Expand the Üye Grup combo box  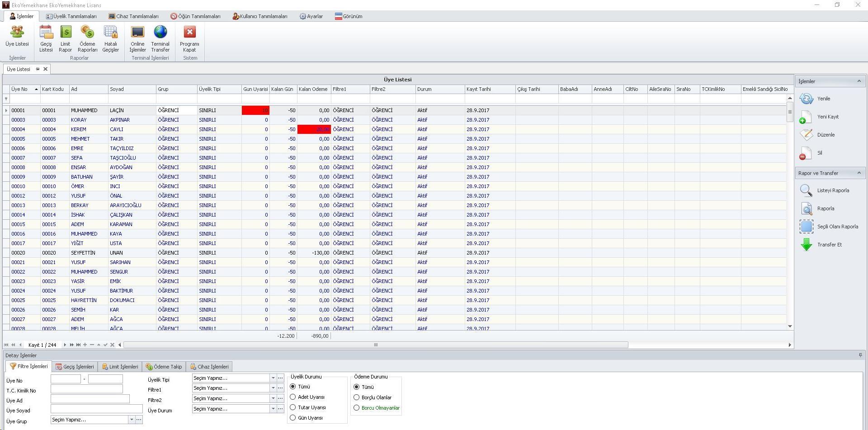[x=132, y=420]
